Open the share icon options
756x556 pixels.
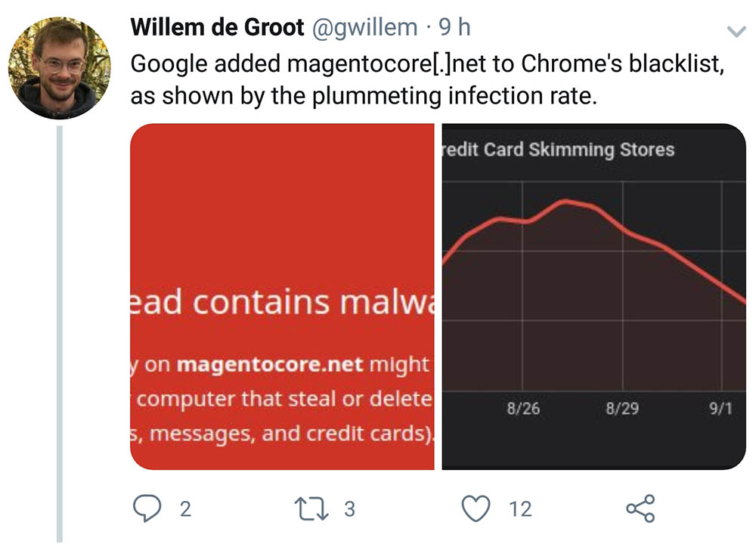tap(640, 508)
